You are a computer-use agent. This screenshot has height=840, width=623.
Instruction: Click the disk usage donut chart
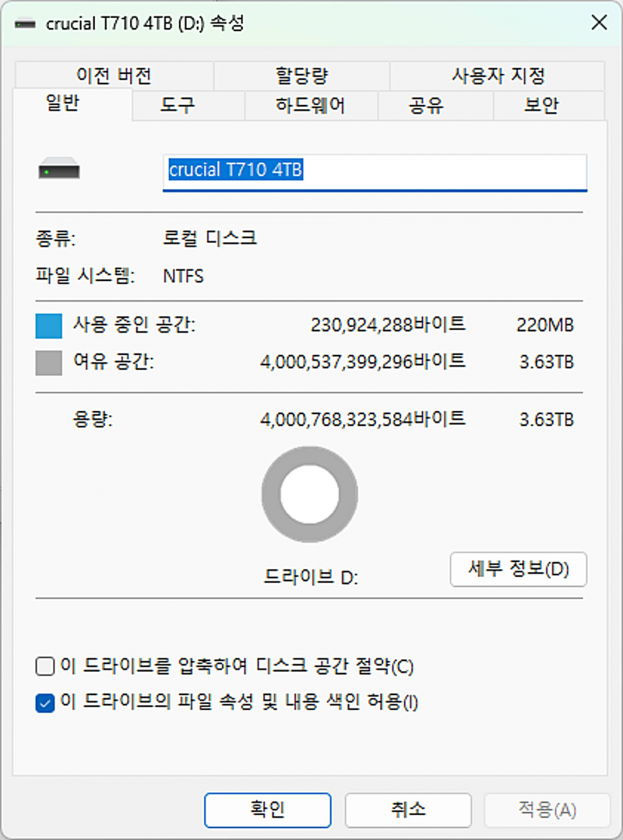tap(310, 494)
